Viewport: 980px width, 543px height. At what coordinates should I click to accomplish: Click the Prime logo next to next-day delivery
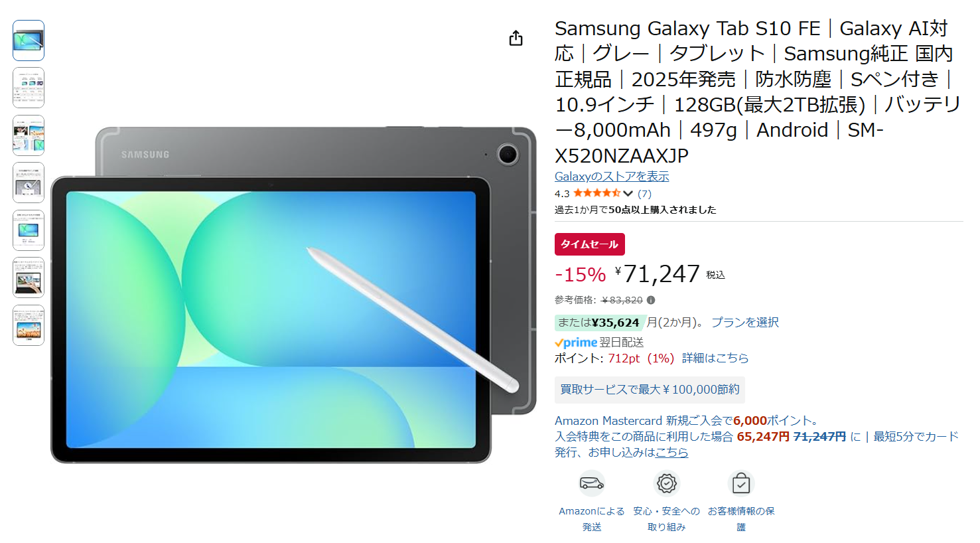pyautogui.click(x=576, y=343)
